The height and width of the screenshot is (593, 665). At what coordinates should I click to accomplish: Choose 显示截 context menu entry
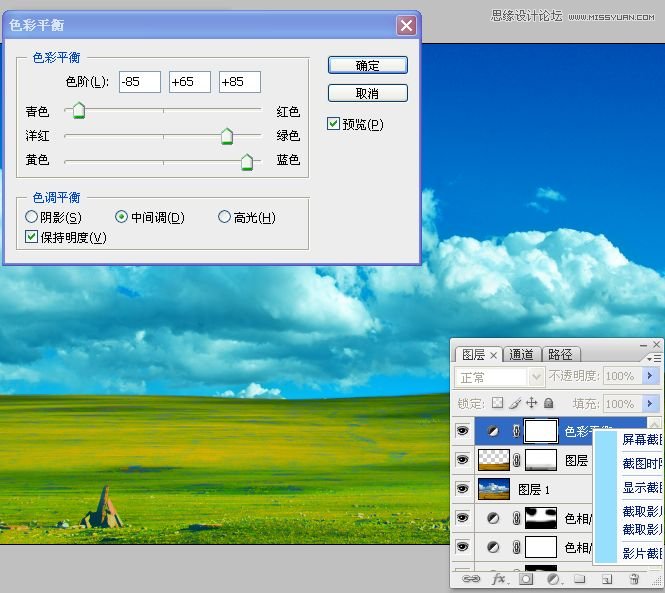(641, 487)
